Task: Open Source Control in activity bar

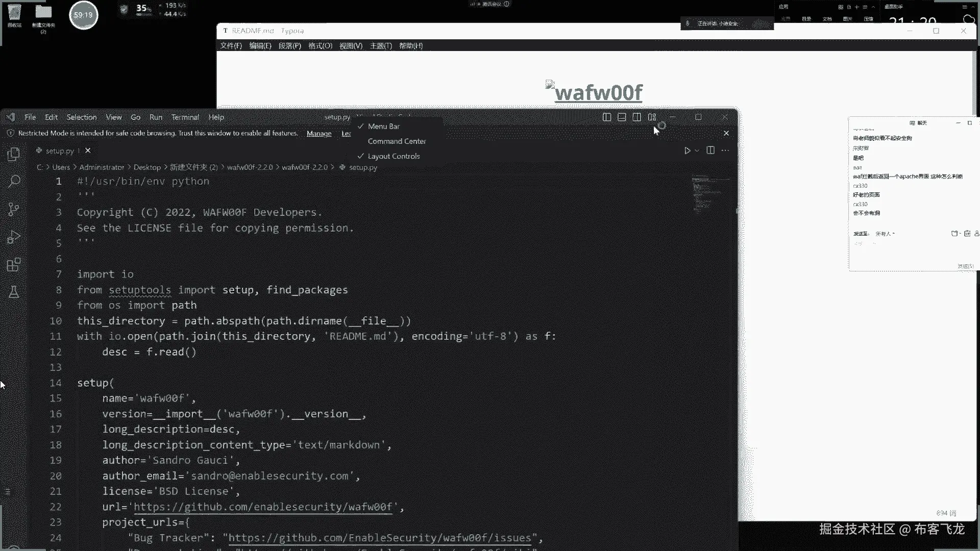Action: (14, 209)
